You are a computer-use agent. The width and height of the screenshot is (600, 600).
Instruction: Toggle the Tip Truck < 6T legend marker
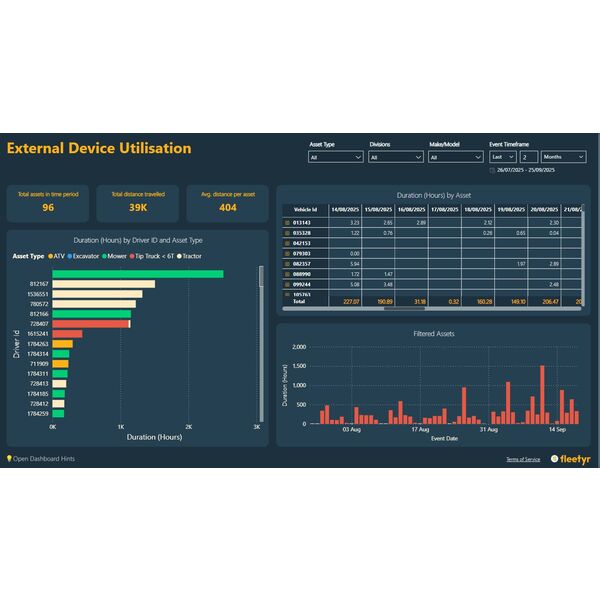pos(133,256)
